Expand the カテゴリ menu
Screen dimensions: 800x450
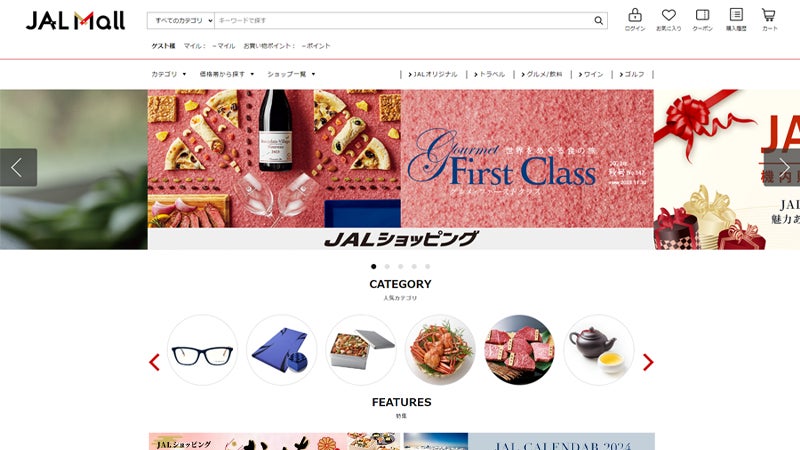point(169,74)
